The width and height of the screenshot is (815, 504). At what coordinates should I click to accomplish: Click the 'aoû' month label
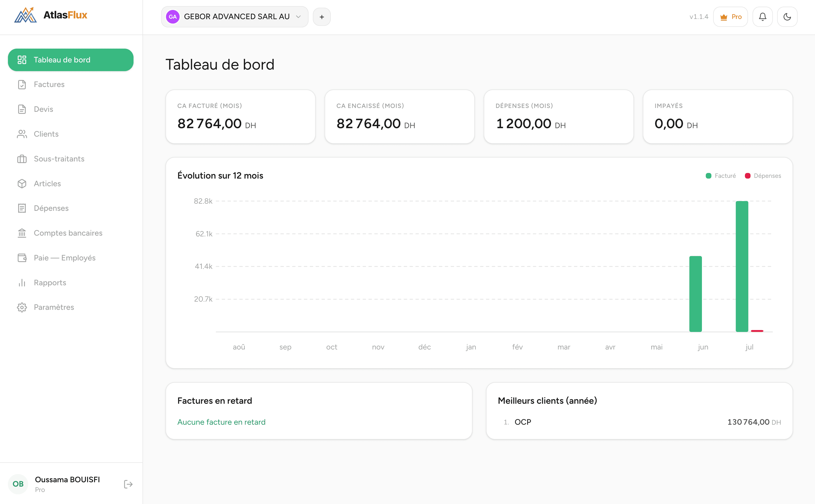(239, 347)
